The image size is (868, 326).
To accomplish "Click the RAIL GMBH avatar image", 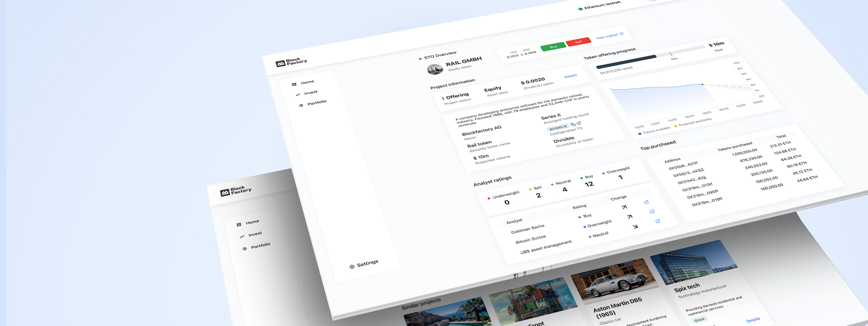I will [435, 70].
